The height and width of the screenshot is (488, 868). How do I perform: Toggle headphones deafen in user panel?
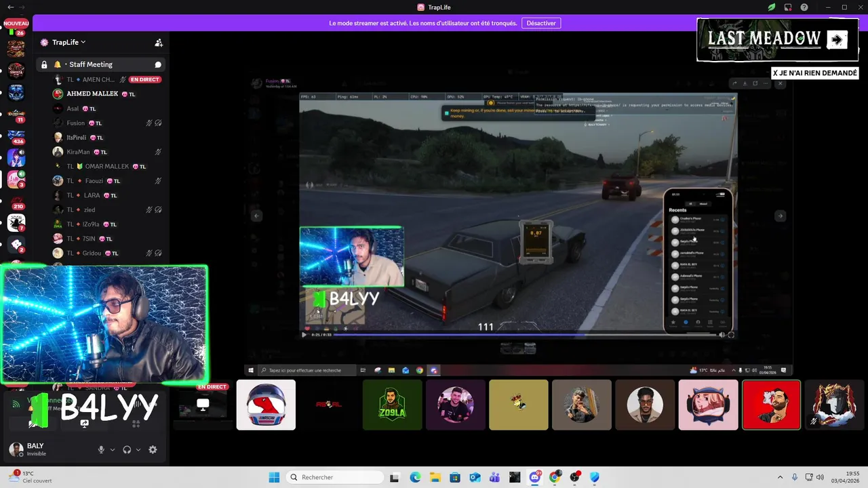[x=127, y=449]
